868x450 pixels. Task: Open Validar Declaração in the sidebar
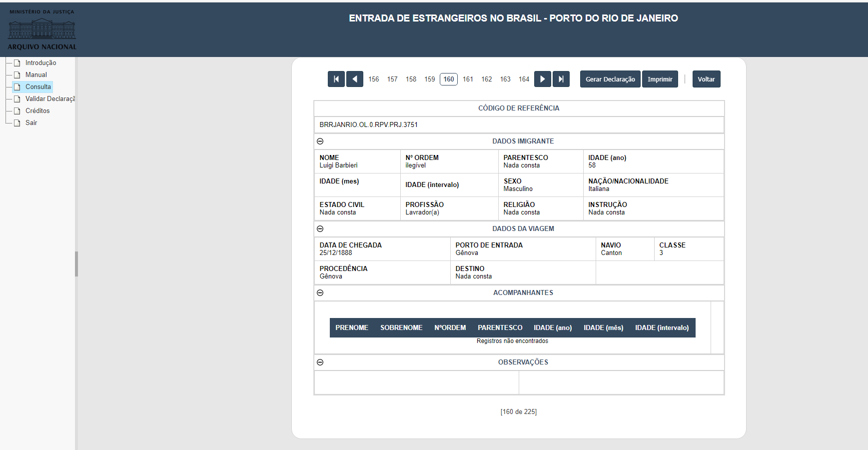coord(50,99)
